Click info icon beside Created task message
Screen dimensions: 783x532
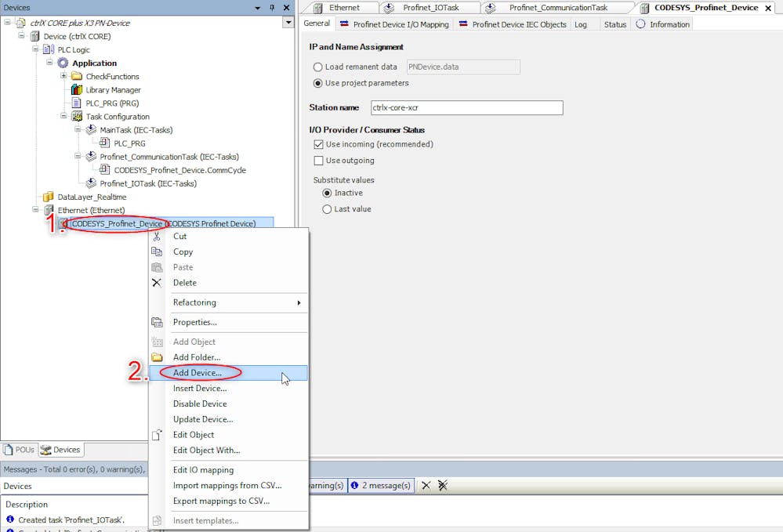(10, 519)
